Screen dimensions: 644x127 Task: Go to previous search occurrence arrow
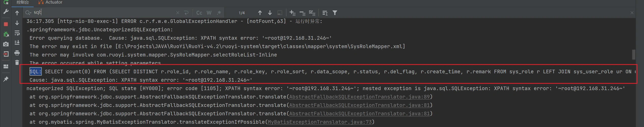260,13
